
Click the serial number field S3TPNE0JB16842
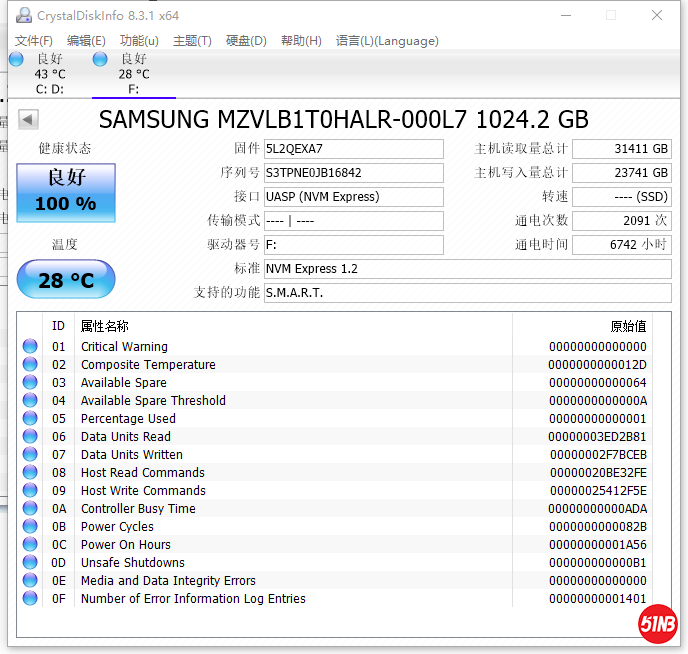[353, 173]
